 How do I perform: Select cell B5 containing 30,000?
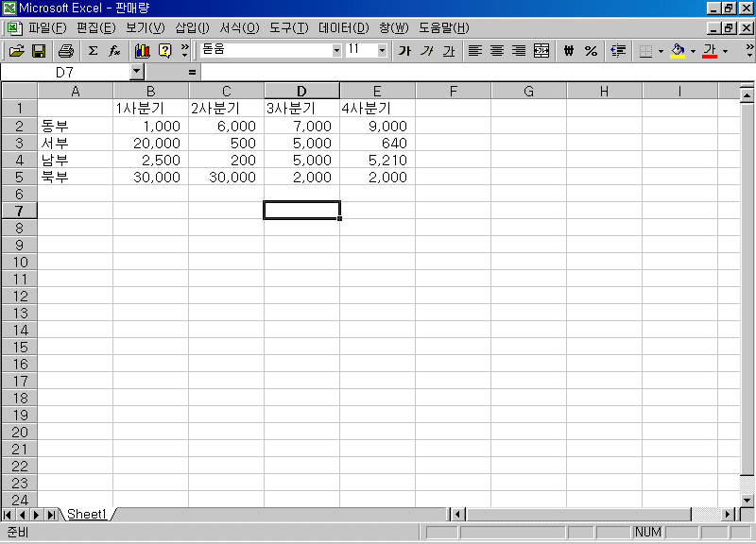tap(150, 177)
